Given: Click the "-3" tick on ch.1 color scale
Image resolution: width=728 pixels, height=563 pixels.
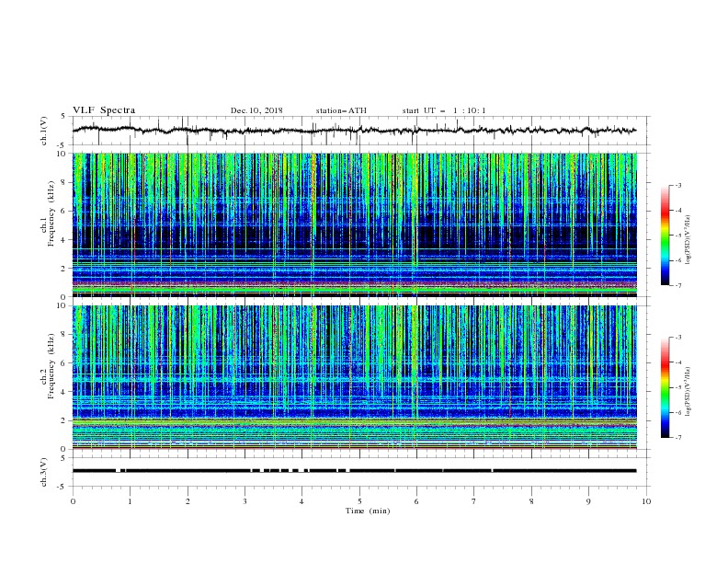Looking at the screenshot, I should coord(678,185).
